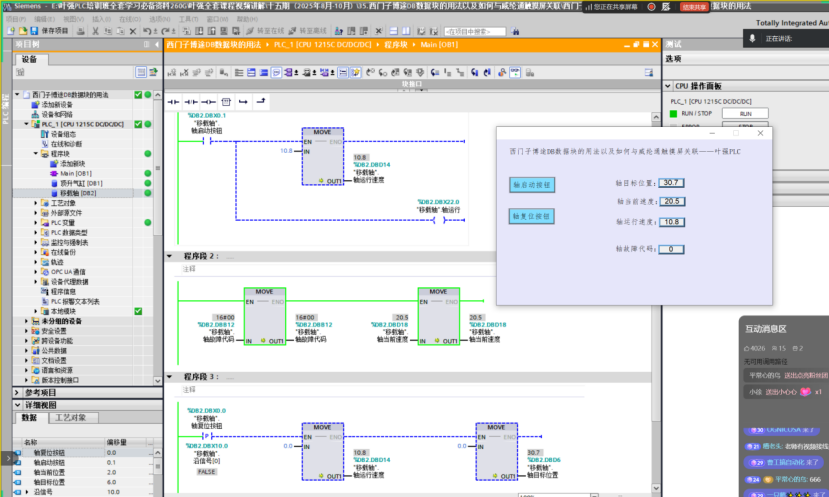Click the Delete X icon in main toolbar
Viewport: 829px width, 497px height.
pyautogui.click(x=133, y=31)
